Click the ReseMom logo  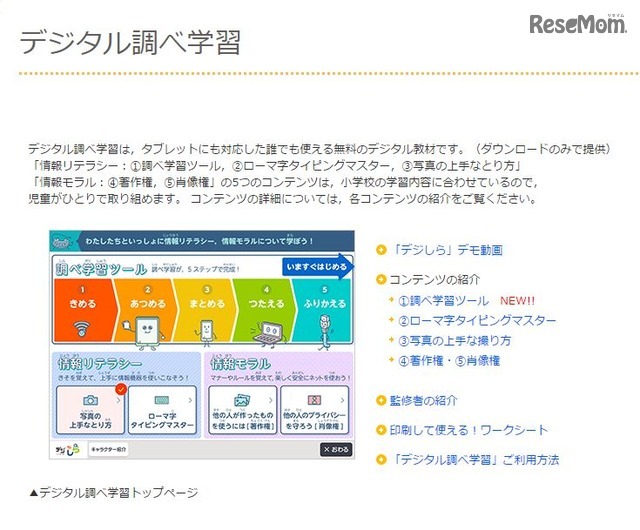[x=577, y=24]
